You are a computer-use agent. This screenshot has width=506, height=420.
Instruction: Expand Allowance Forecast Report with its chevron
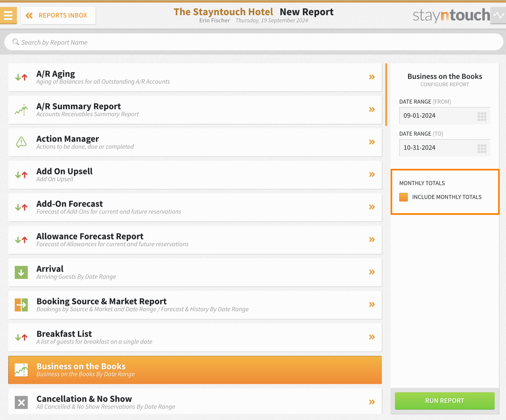(372, 240)
